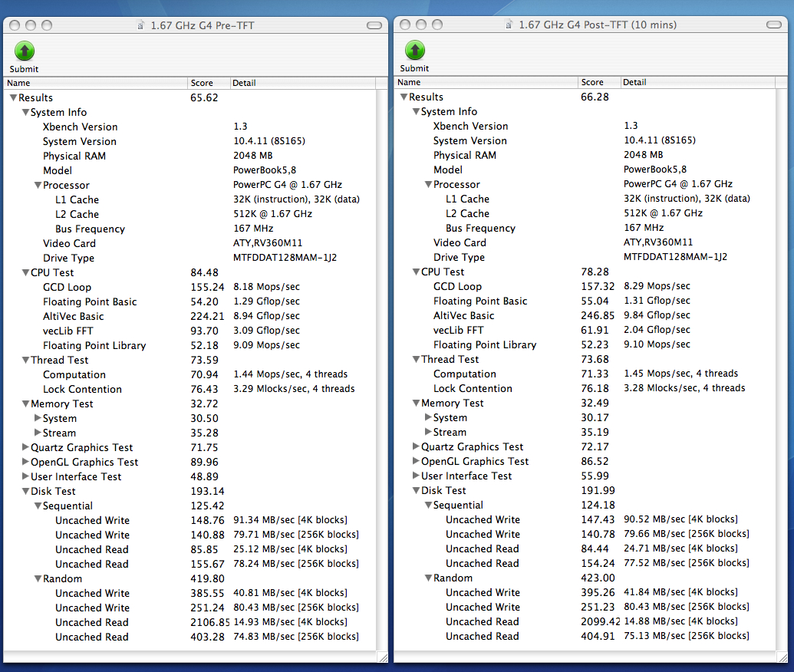The image size is (794, 672).
Task: Click overall score 65.62 in Pre-TFT window
Action: click(x=204, y=97)
